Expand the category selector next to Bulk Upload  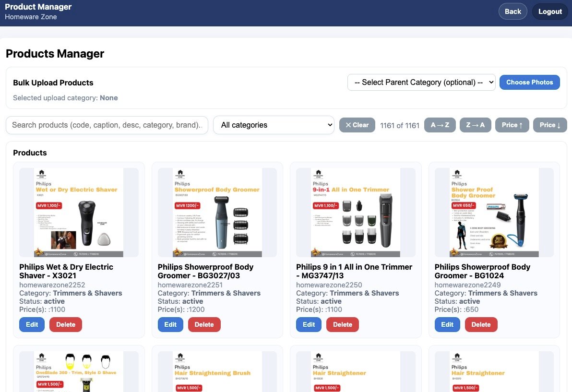(421, 82)
